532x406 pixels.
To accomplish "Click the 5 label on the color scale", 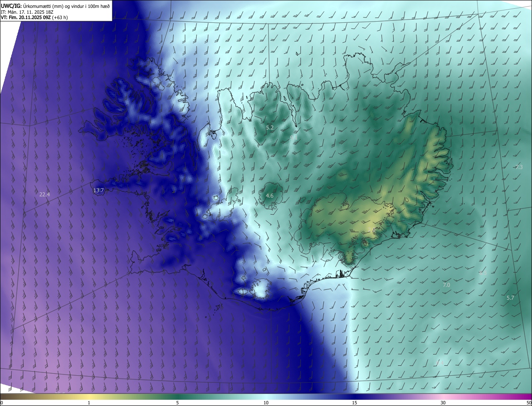I will [x=177, y=403].
